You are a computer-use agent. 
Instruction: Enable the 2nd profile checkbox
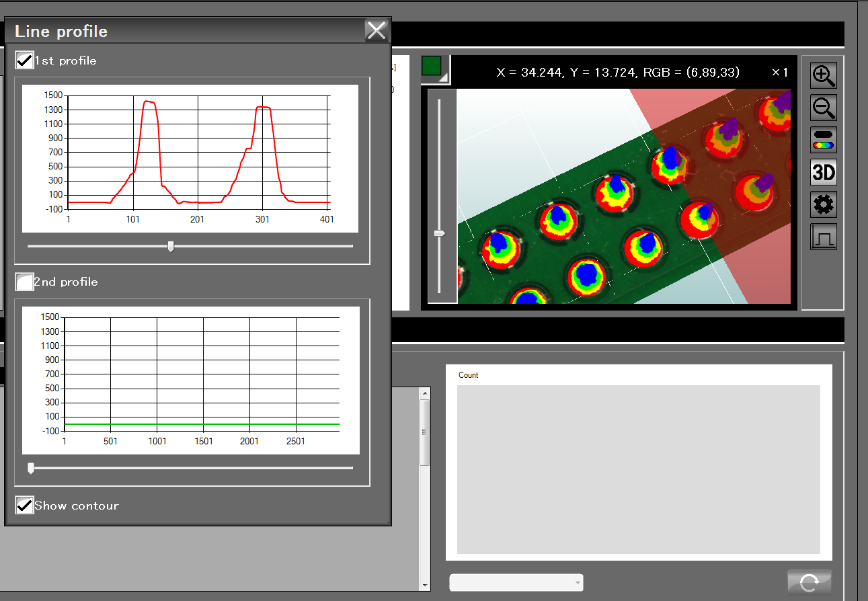[x=25, y=282]
